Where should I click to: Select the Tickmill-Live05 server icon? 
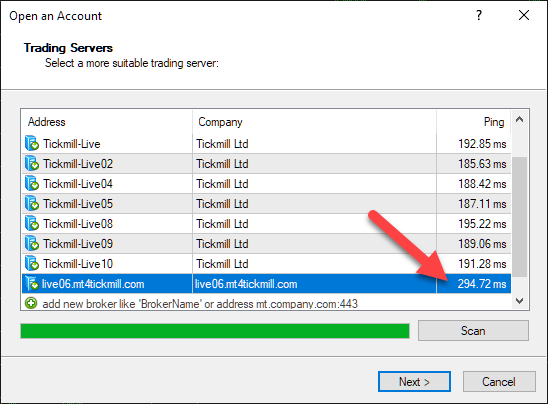pos(32,203)
